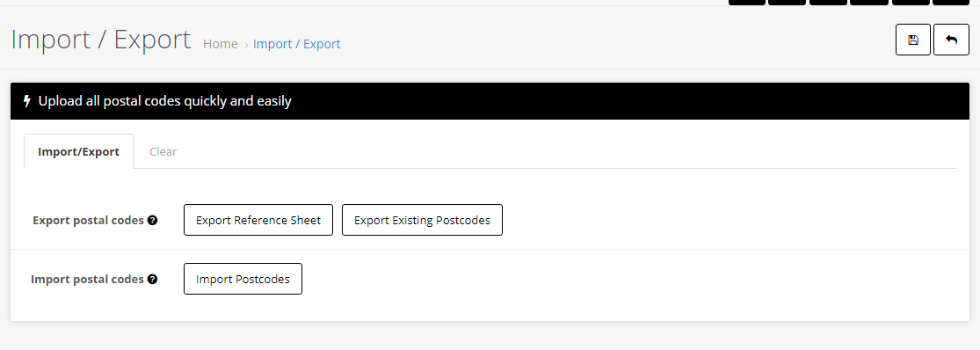The image size is (980, 350).
Task: Click the Import postal codes label
Action: 88,279
